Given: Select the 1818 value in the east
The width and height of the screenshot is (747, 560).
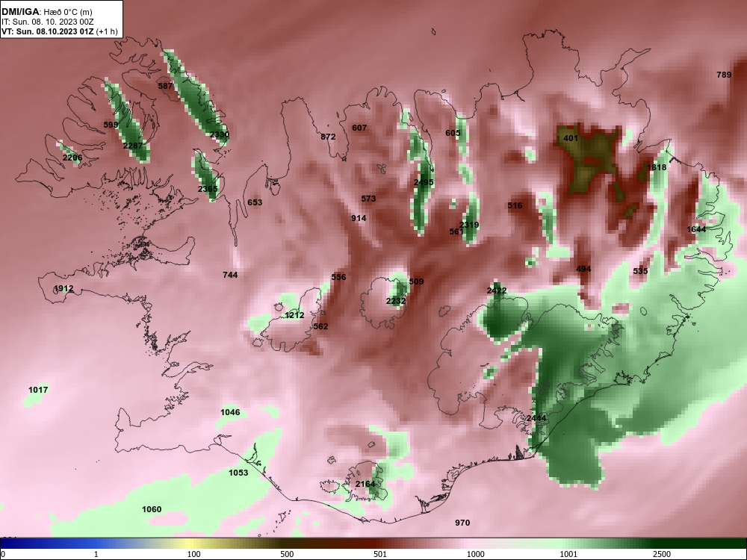Looking at the screenshot, I should pos(657,167).
